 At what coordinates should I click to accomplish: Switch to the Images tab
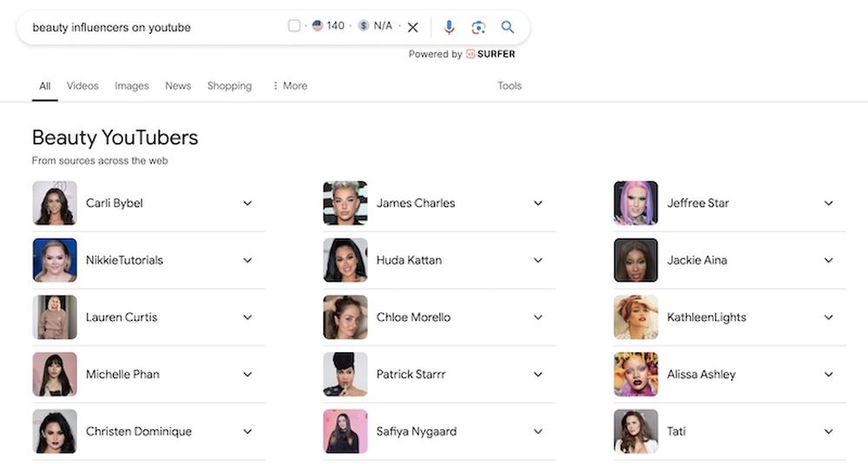pos(132,86)
